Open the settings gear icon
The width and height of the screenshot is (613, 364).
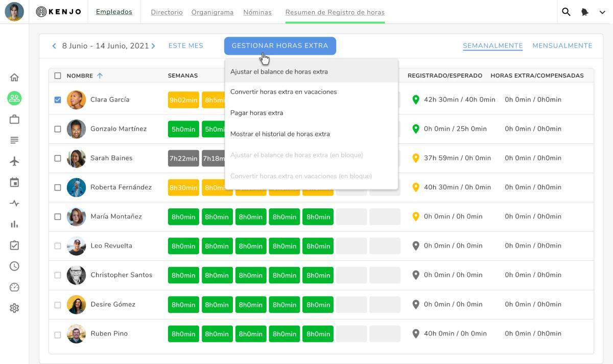tap(14, 308)
